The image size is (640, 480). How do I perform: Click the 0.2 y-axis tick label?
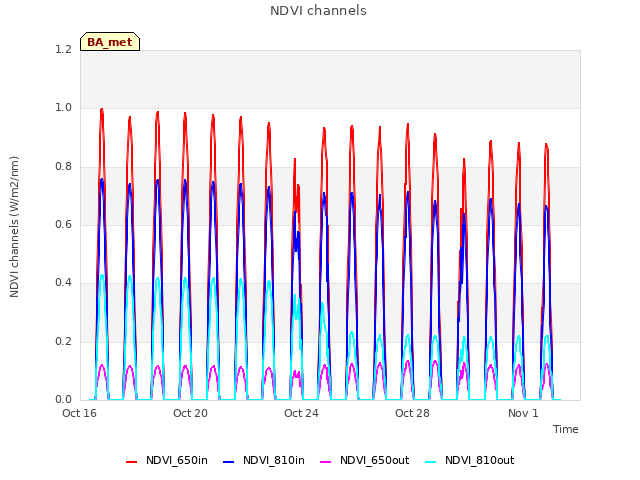click(x=63, y=341)
